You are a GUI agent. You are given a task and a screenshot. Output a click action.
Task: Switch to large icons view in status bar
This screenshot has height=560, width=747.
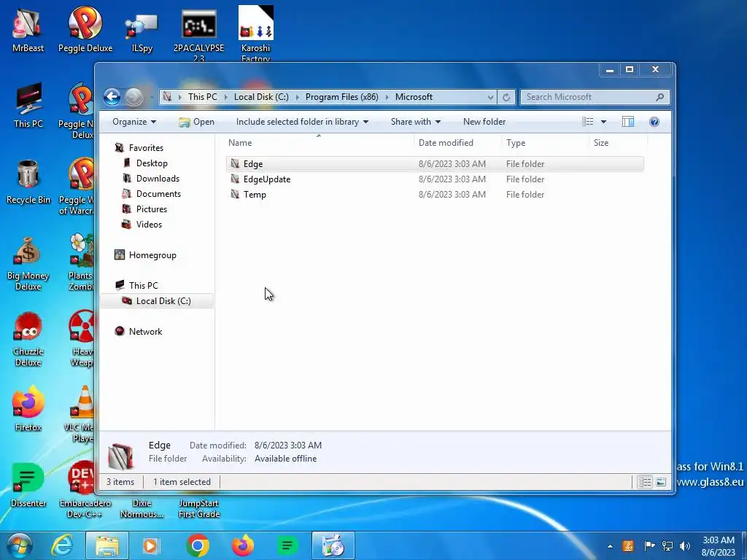(x=661, y=482)
